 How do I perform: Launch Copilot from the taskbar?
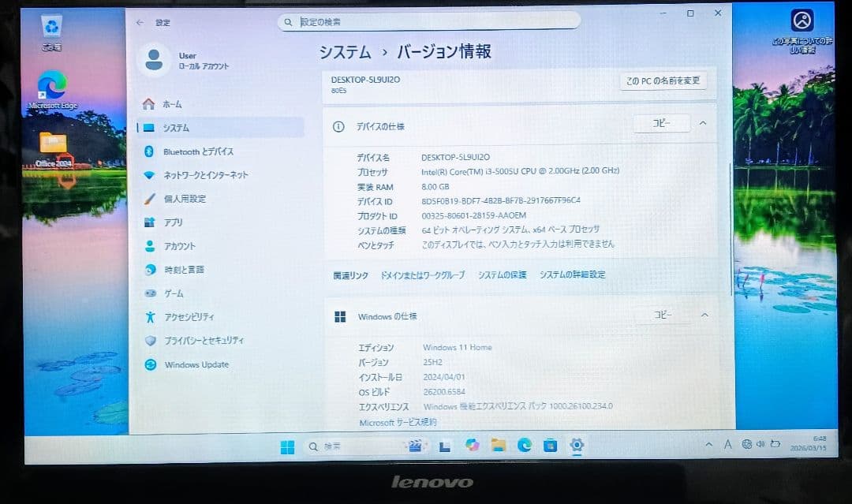point(473,446)
